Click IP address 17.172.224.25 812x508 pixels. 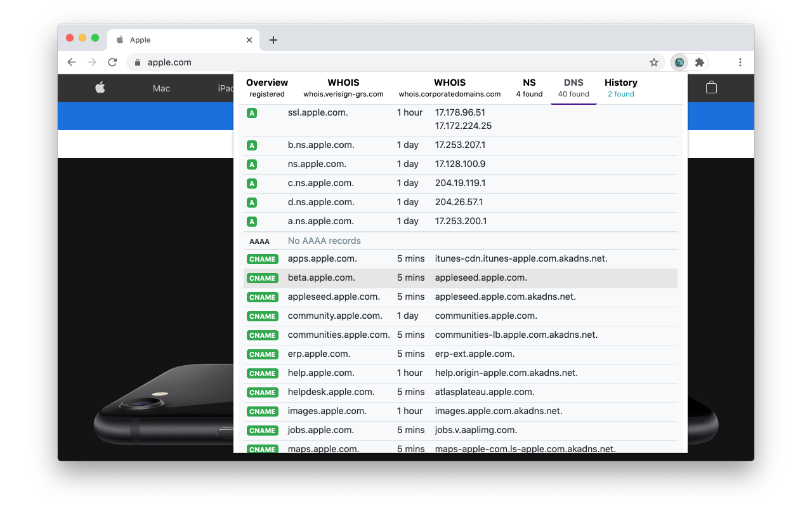(x=463, y=126)
